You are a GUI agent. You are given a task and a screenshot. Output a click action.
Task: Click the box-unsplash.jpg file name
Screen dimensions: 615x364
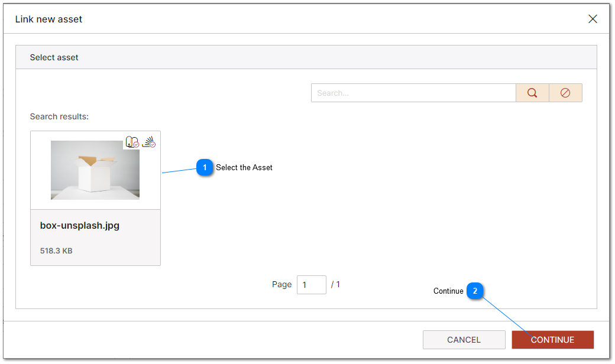(79, 225)
